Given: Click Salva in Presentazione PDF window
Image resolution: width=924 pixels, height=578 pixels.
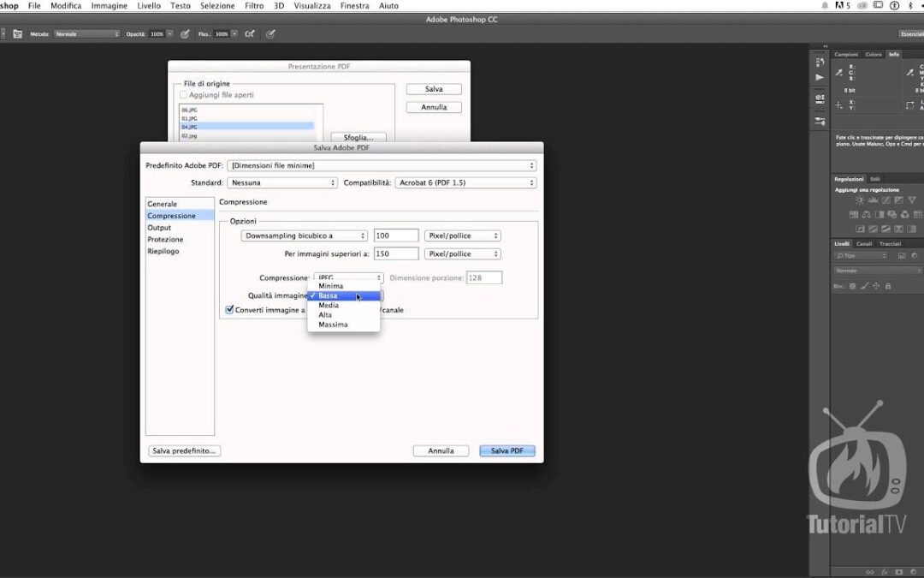Looking at the screenshot, I should (x=434, y=89).
